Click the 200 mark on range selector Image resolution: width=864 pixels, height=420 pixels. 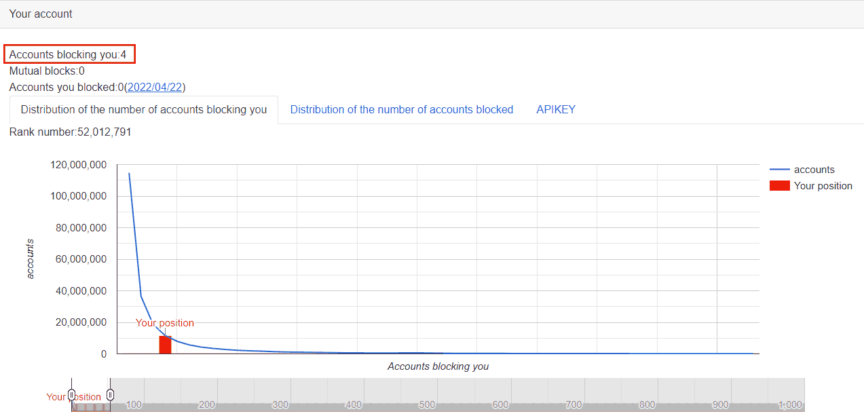207,404
